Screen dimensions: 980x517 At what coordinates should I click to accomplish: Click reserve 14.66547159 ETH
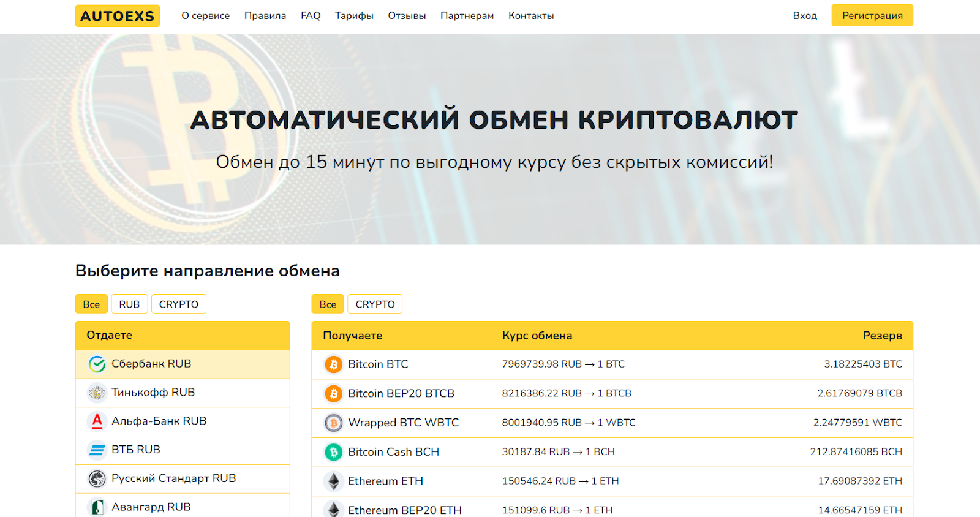[860, 510]
